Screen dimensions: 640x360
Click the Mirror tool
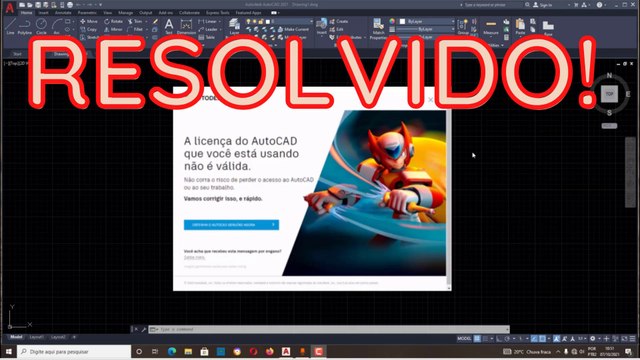[x=113, y=29]
